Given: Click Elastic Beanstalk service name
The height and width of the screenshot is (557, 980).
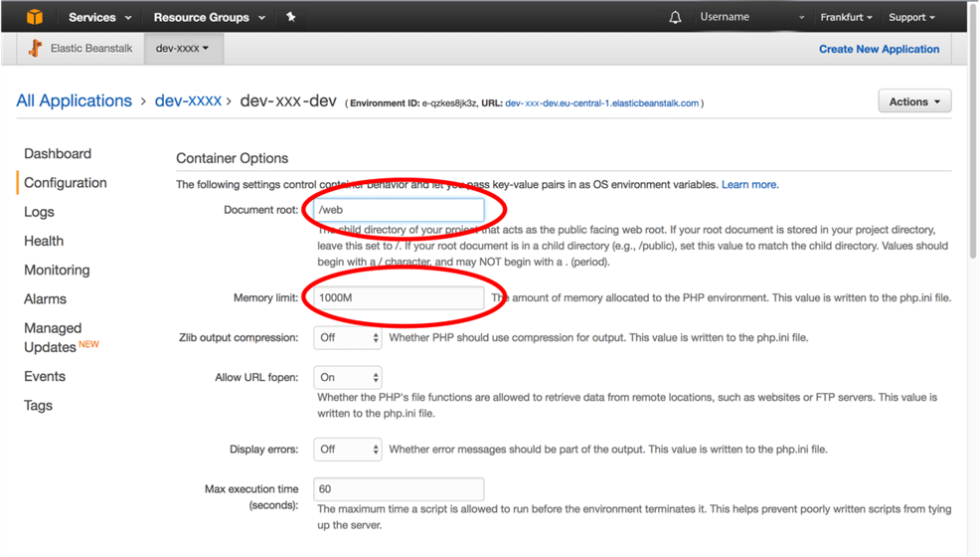Looking at the screenshot, I should 91,48.
